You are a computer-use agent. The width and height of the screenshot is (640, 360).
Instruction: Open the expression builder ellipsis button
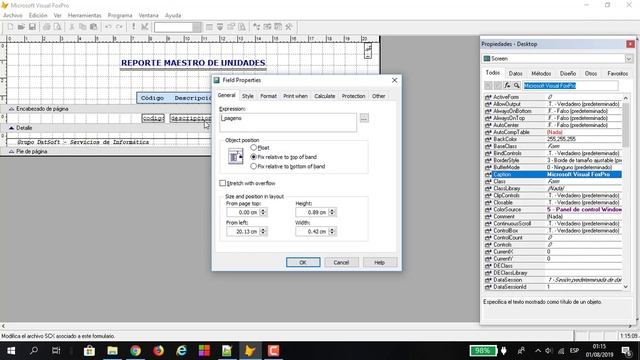click(364, 118)
